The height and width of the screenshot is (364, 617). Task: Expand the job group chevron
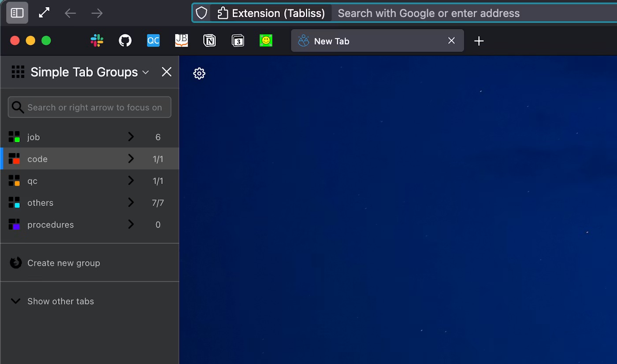(x=130, y=137)
